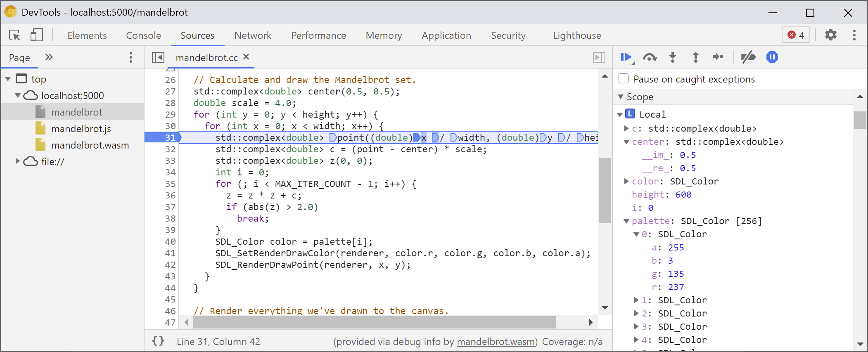Open the Network panel
Image resolution: width=868 pixels, height=352 pixels.
[x=253, y=35]
